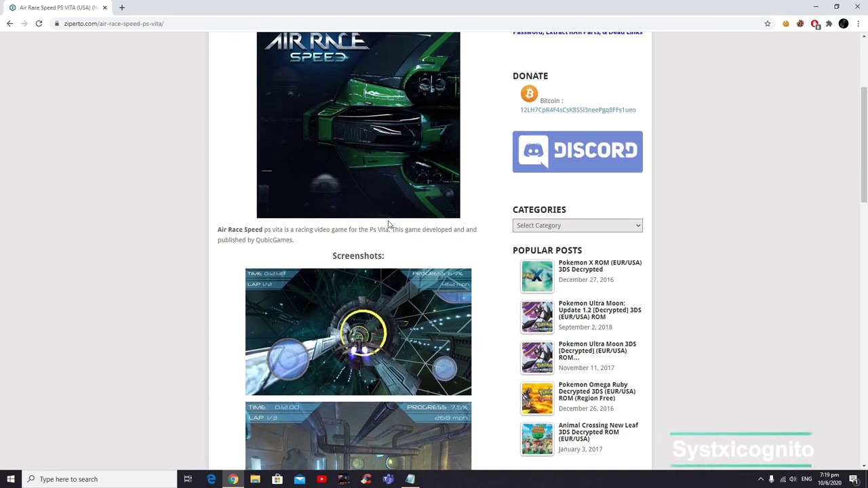Open the red ad-blocker extension icon
The width and height of the screenshot is (868, 488).
point(815,24)
